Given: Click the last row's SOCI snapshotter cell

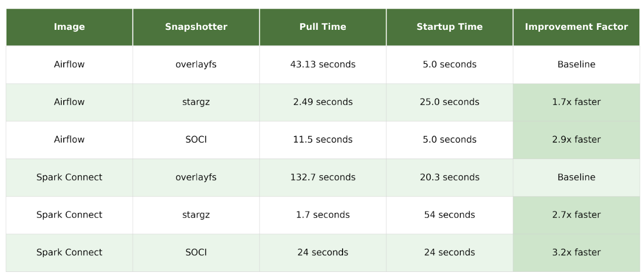Looking at the screenshot, I should point(196,252).
